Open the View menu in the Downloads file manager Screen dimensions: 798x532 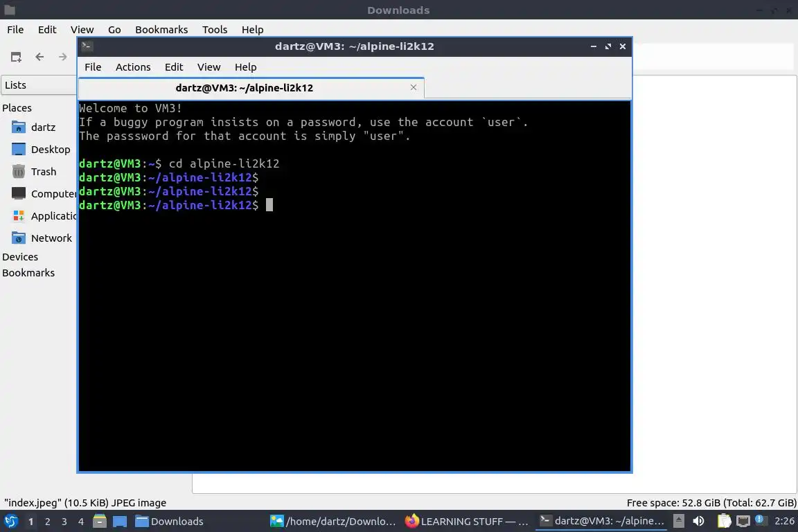tap(82, 30)
